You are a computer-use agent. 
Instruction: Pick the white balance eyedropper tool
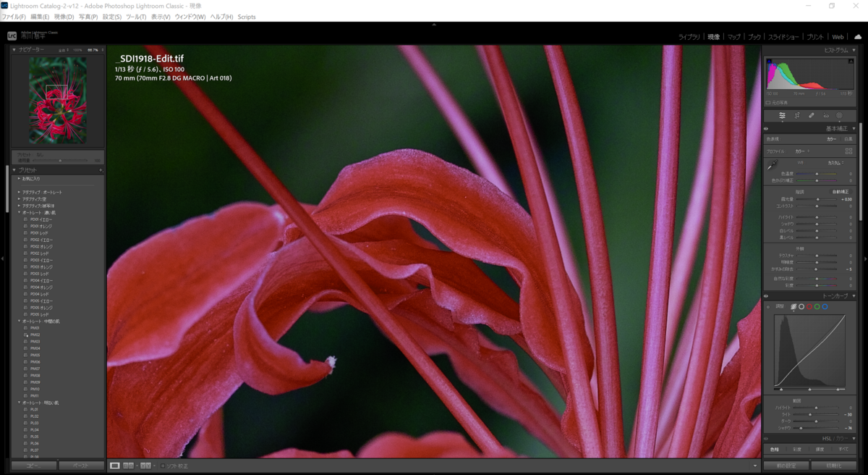(773, 166)
